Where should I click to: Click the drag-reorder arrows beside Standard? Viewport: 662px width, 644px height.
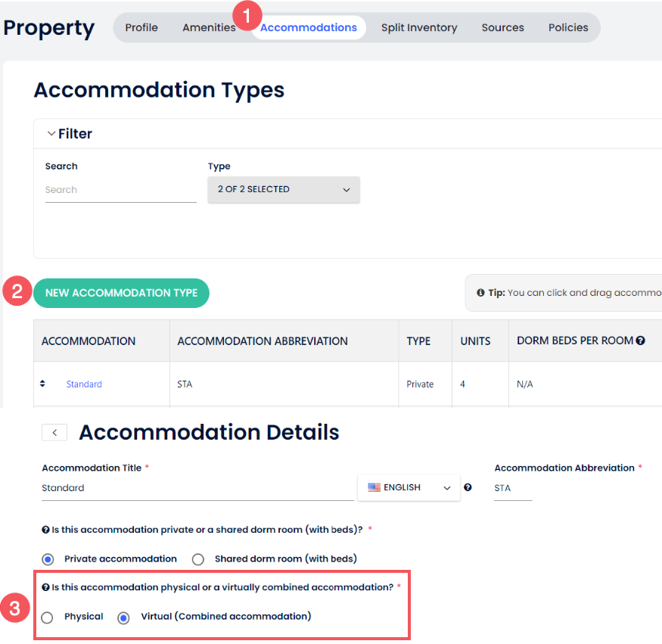42,384
